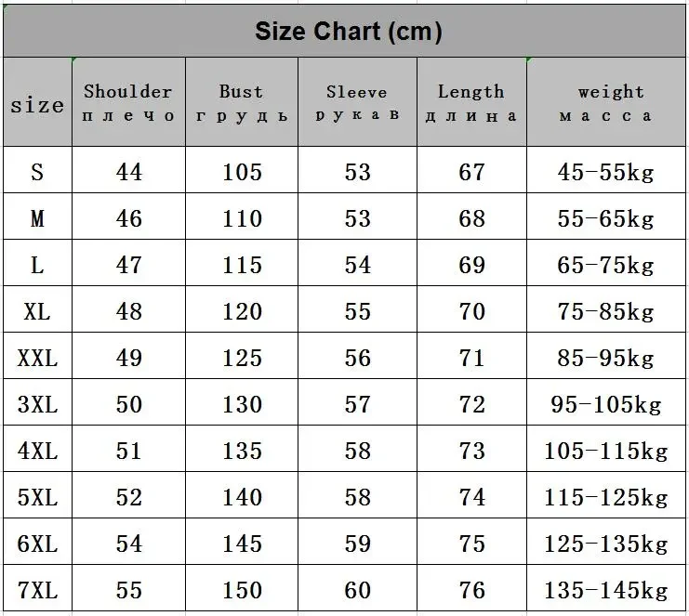The image size is (689, 616).
Task: Select sleeve value 55 in XL row
Action: (x=357, y=311)
